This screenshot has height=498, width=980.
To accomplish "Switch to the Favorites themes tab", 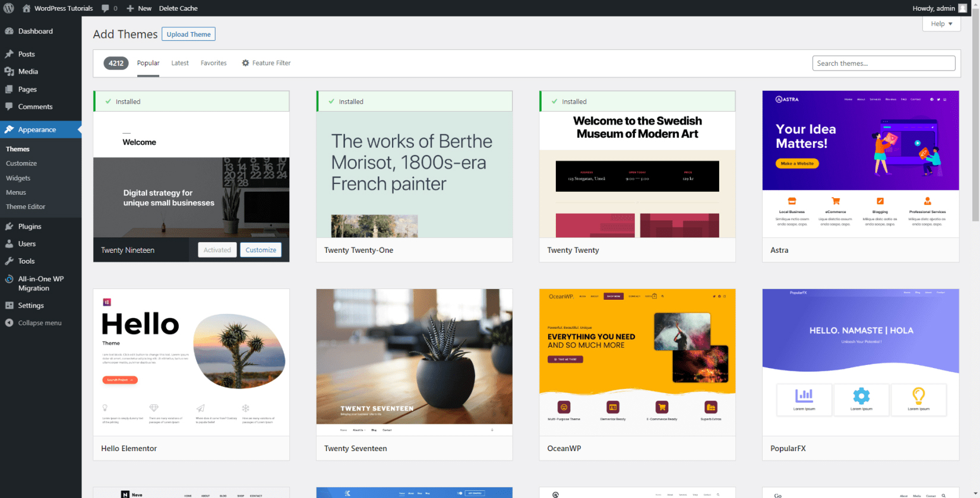I will (x=213, y=63).
